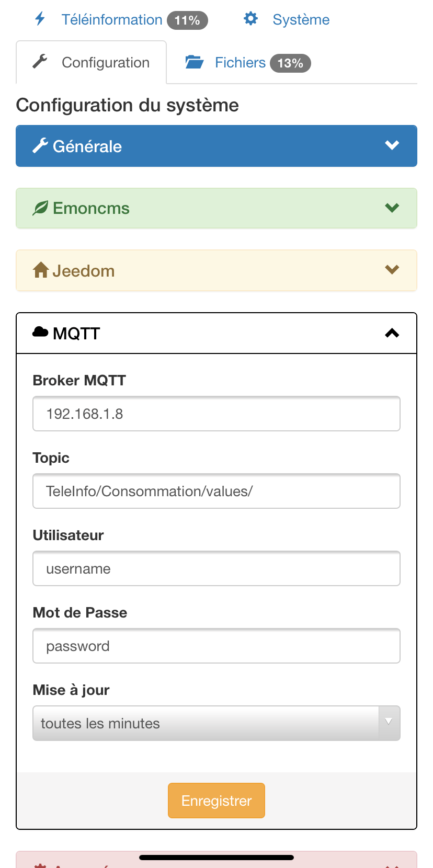The image size is (433, 868).
Task: Click the wrench icon in Générale header
Action: [x=40, y=145]
